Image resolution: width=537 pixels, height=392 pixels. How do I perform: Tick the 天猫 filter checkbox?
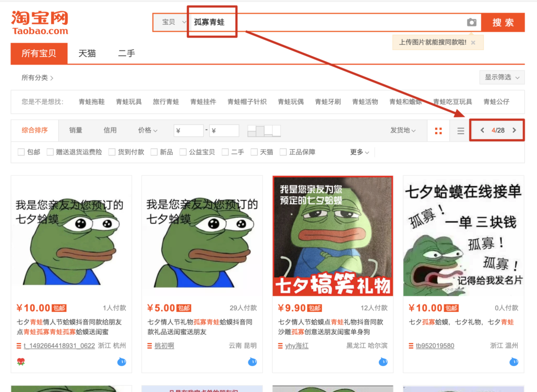pos(254,152)
